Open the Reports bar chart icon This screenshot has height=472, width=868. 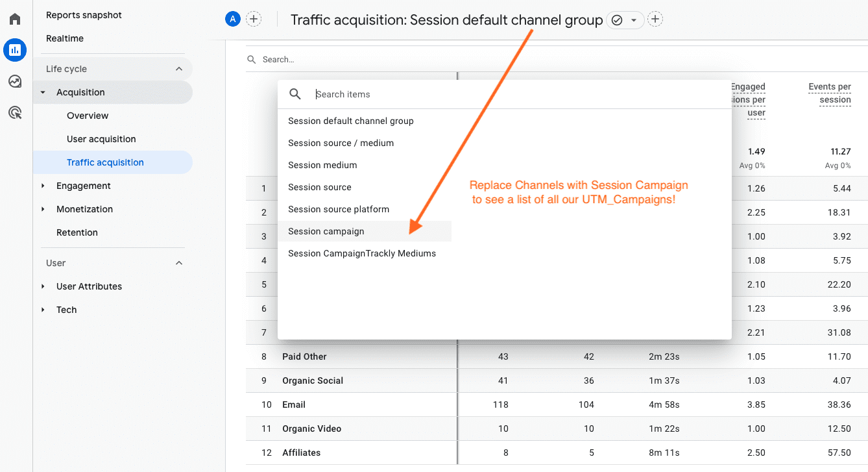(14, 50)
